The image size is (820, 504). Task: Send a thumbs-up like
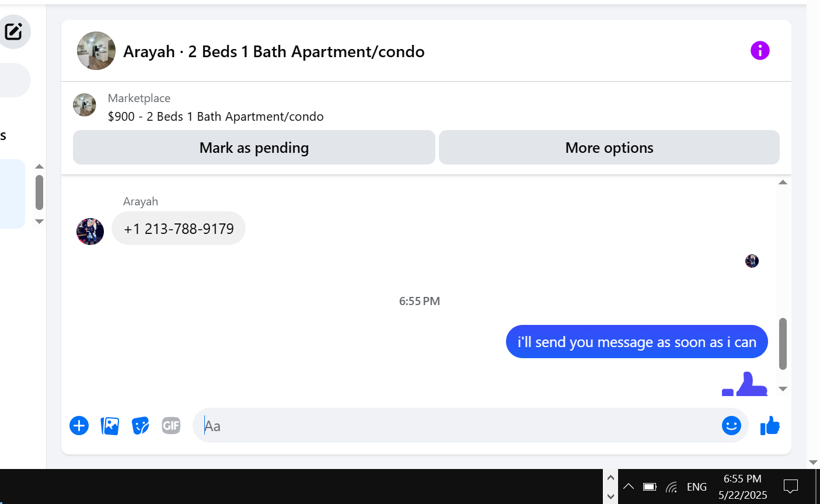click(770, 426)
